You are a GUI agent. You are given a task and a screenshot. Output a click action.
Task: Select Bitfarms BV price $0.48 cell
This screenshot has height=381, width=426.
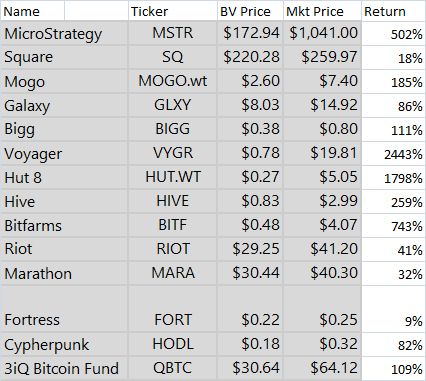pos(250,225)
